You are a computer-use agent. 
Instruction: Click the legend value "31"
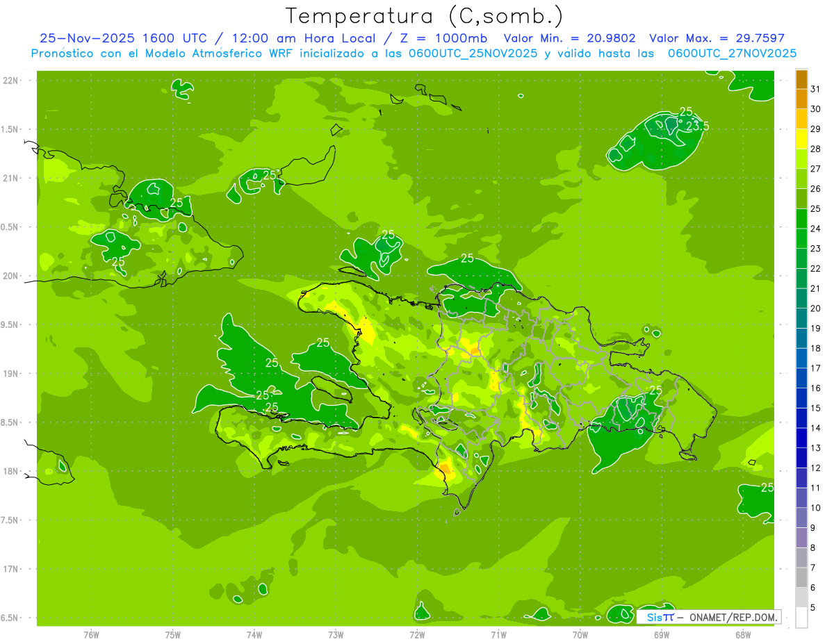click(816, 89)
